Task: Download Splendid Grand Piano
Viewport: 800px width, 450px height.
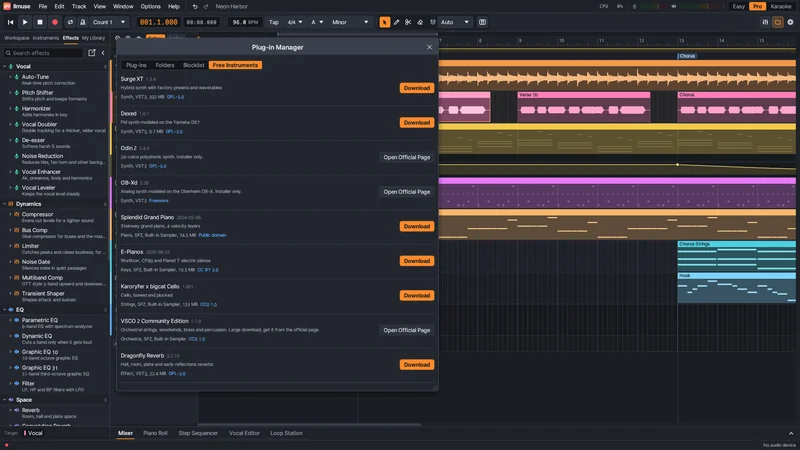Action: point(417,227)
